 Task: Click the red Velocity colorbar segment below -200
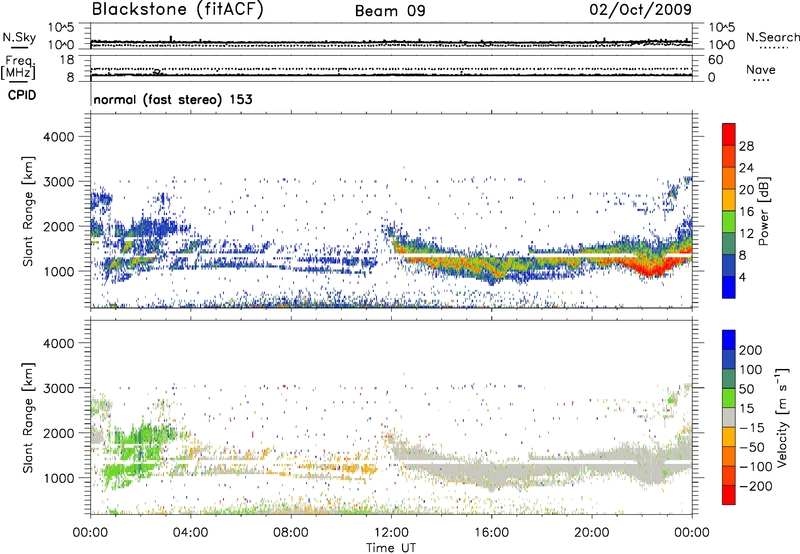click(729, 495)
